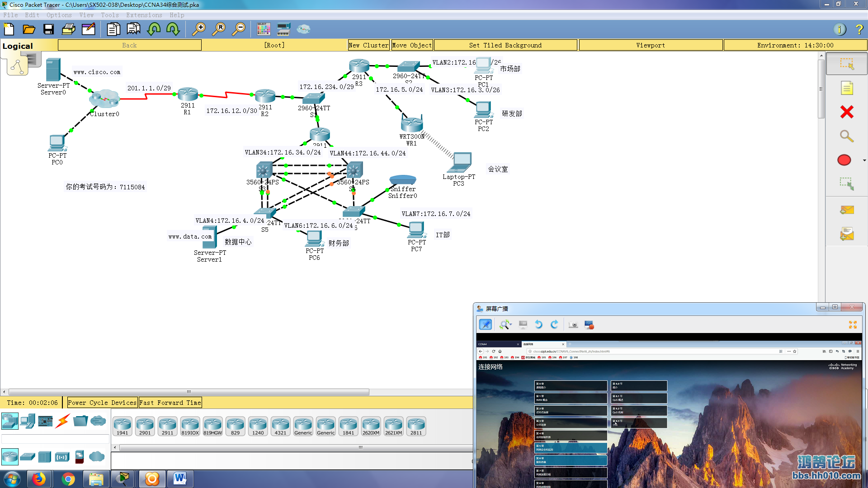
Task: Pick the 1941 router device
Action: click(x=122, y=426)
